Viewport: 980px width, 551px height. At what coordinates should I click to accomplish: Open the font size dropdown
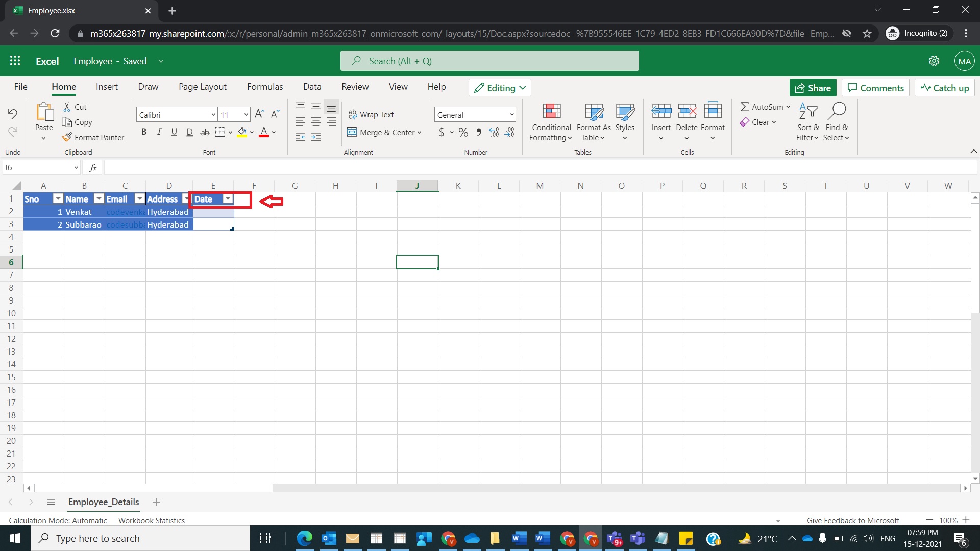coord(246,114)
